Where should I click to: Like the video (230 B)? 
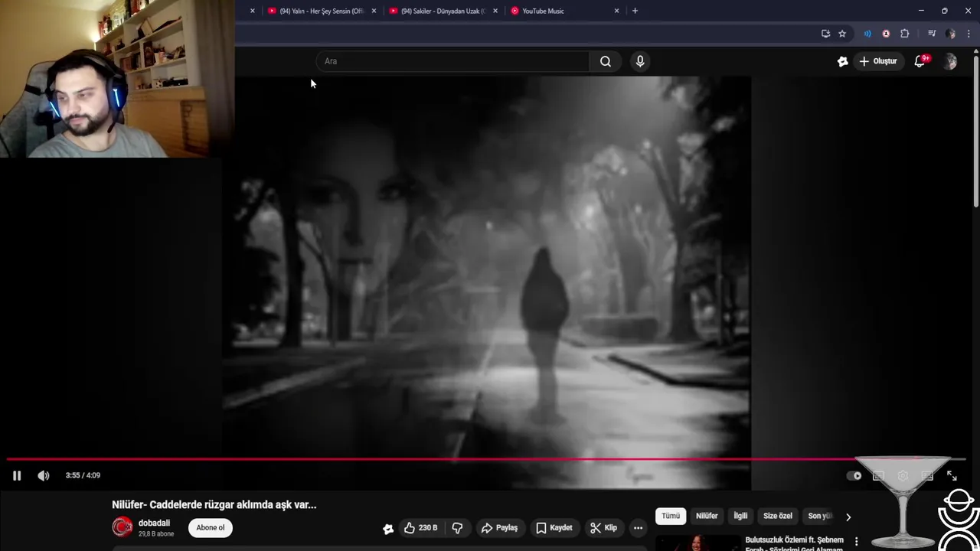pos(421,528)
